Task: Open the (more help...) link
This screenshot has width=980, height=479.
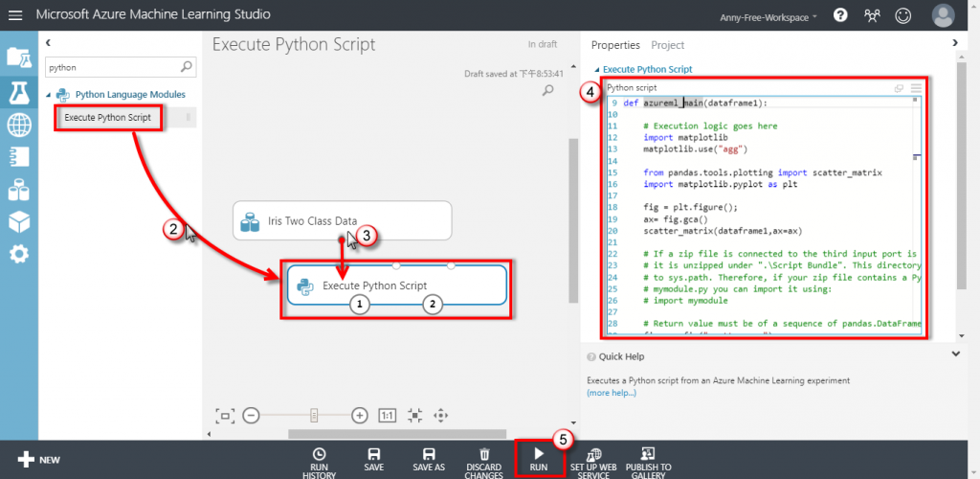Action: click(x=612, y=393)
